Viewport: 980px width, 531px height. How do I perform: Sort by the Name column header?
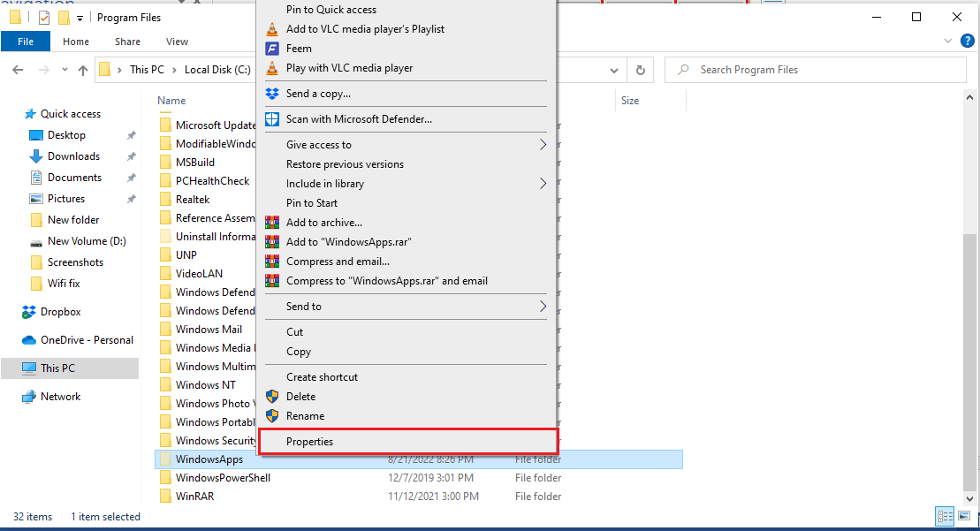tap(171, 101)
